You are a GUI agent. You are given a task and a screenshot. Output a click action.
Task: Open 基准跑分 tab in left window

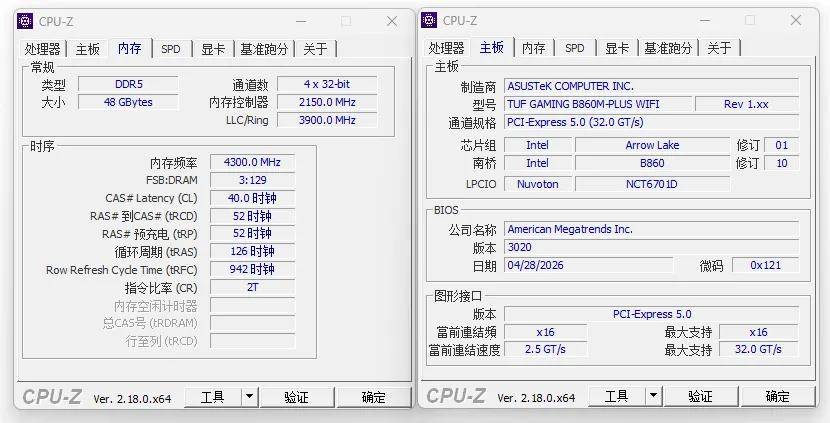coord(264,49)
